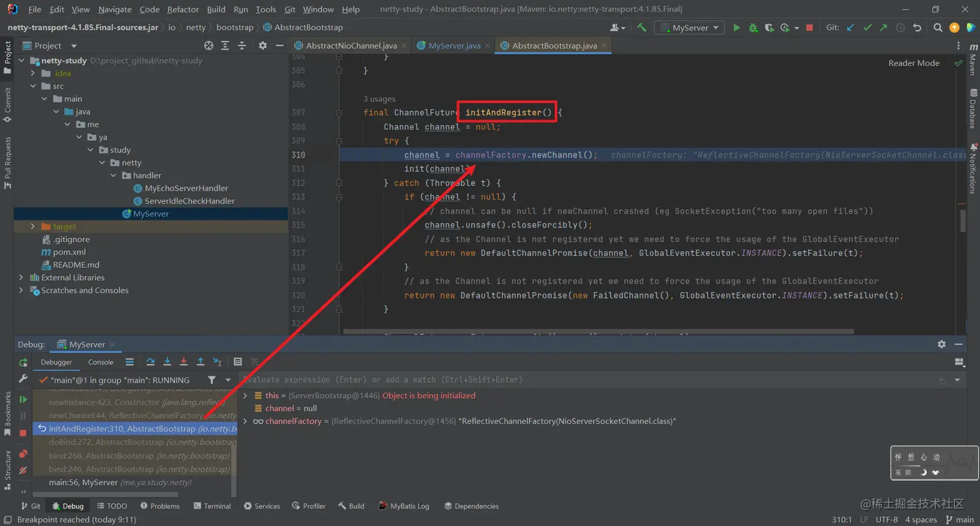Open the MyServer run configuration dropdown
This screenshot has width=980, height=526.
(x=690, y=28)
